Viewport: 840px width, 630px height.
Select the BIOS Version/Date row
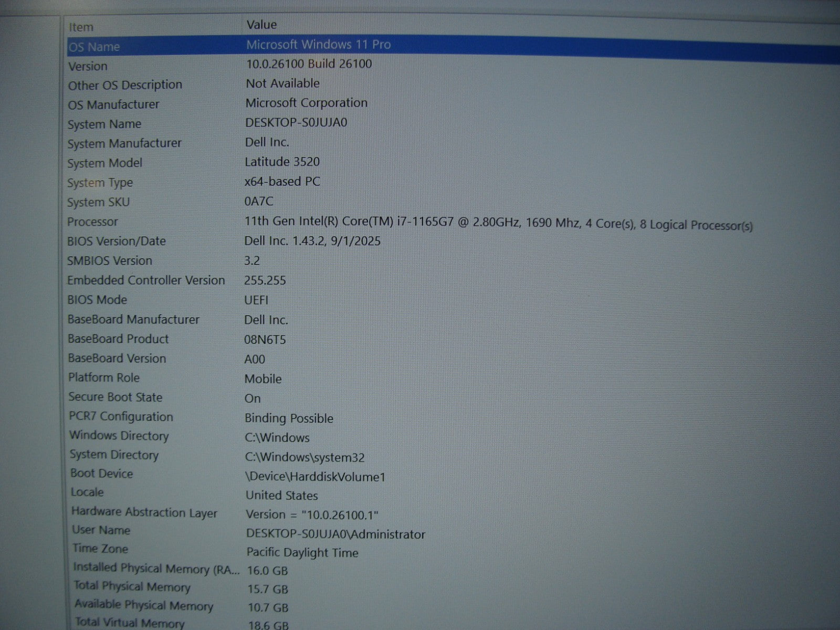117,241
